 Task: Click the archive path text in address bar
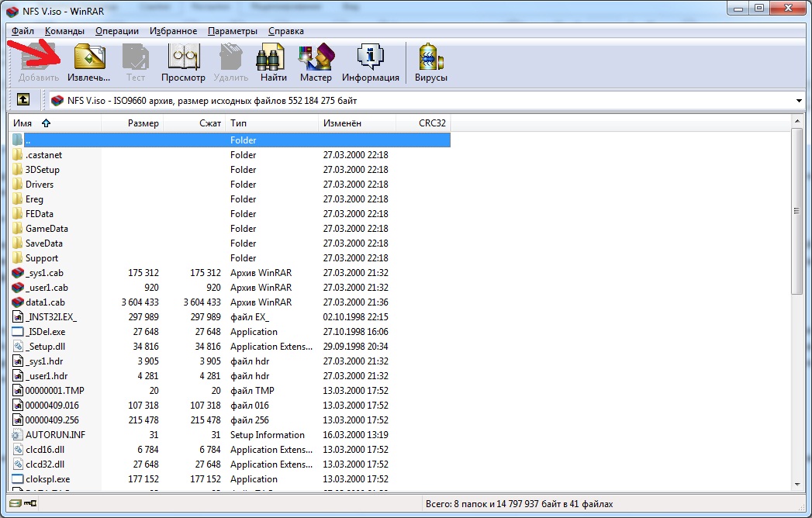213,101
